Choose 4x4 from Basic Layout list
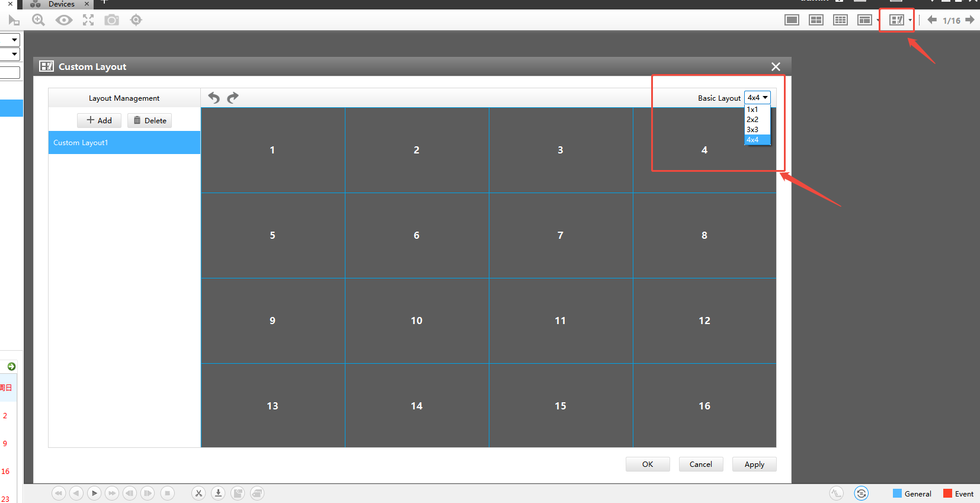Screen dimensions: 980x503 (x=757, y=140)
